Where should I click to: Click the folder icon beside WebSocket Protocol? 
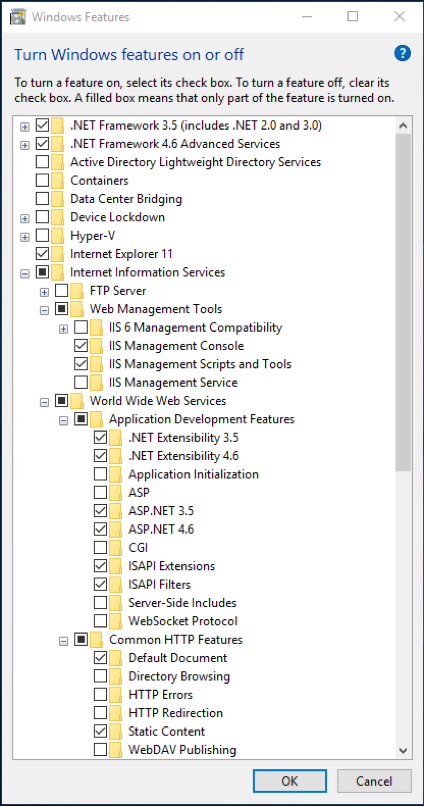coord(116,621)
